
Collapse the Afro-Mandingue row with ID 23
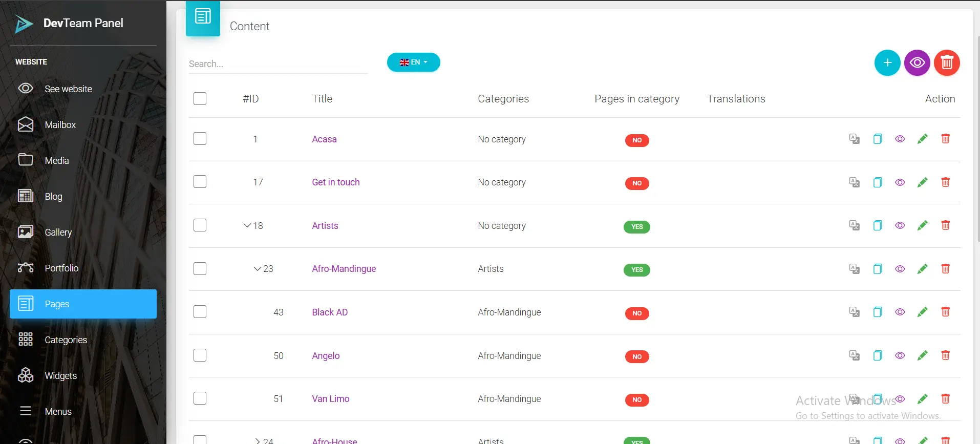point(258,269)
